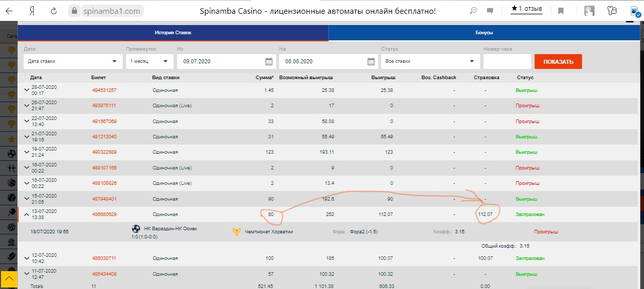Click the ПОКАЗАТЬ button
Screen dimensions: 644x289
pos(558,62)
